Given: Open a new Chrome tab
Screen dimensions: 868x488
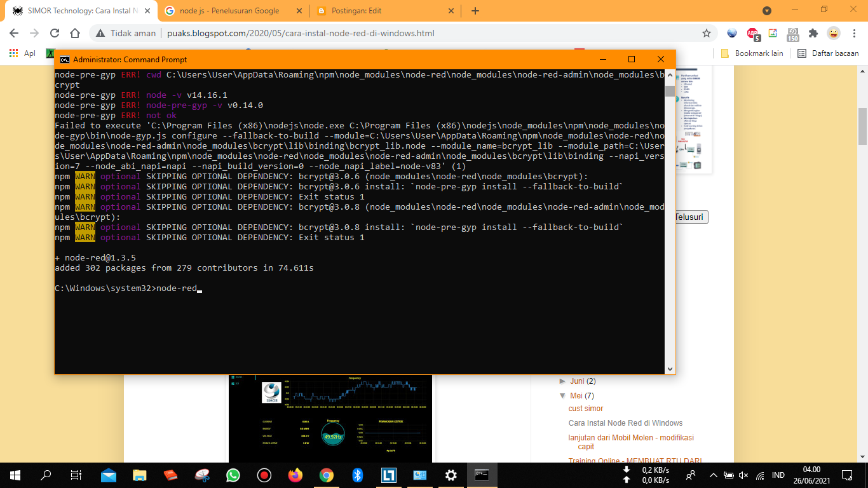Looking at the screenshot, I should [x=475, y=11].
